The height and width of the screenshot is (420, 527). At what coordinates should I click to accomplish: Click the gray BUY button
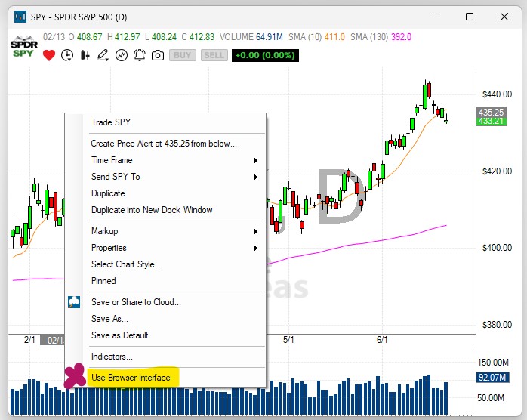point(182,55)
